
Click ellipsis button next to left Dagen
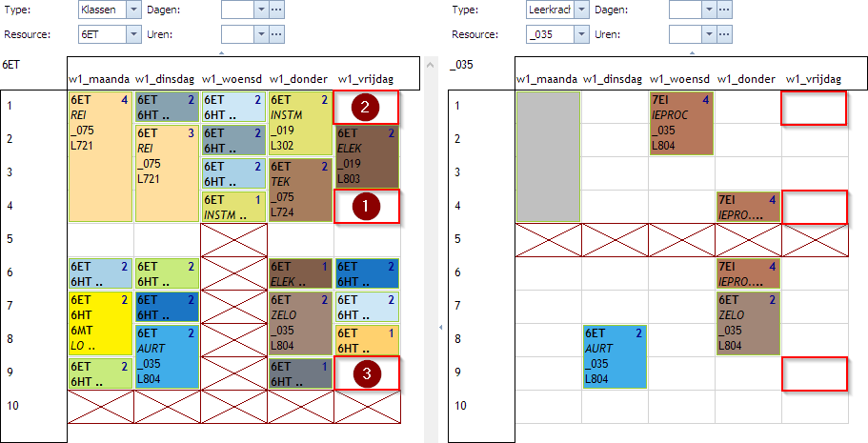[x=276, y=10]
